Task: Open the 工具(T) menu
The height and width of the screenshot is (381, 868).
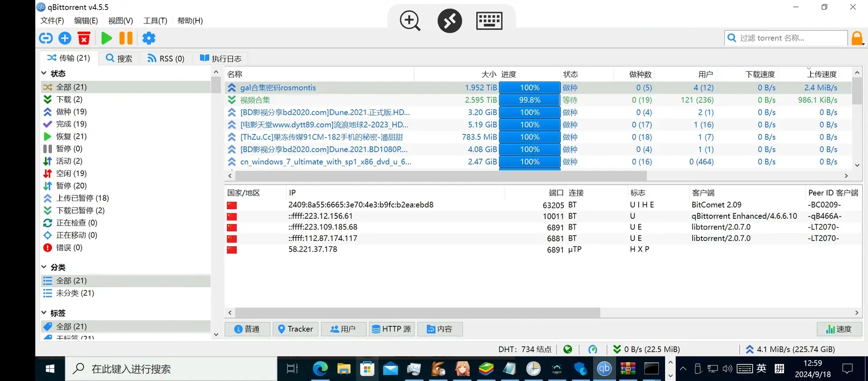Action: pos(155,21)
